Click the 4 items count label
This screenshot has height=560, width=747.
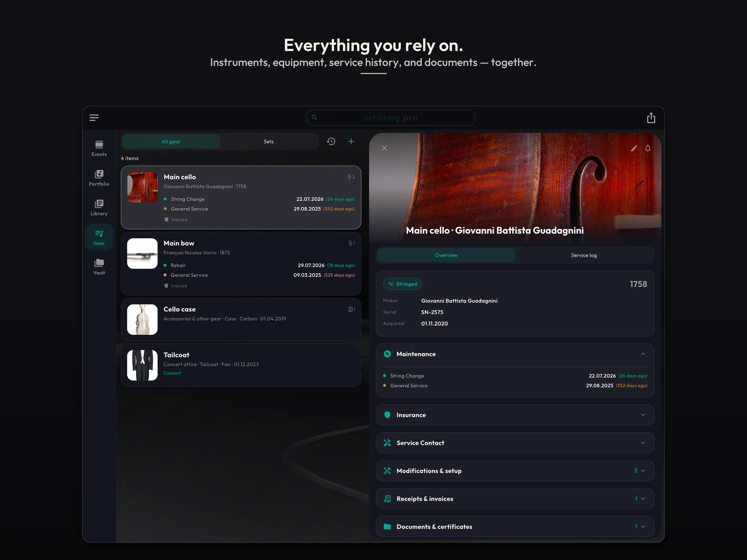pyautogui.click(x=130, y=158)
